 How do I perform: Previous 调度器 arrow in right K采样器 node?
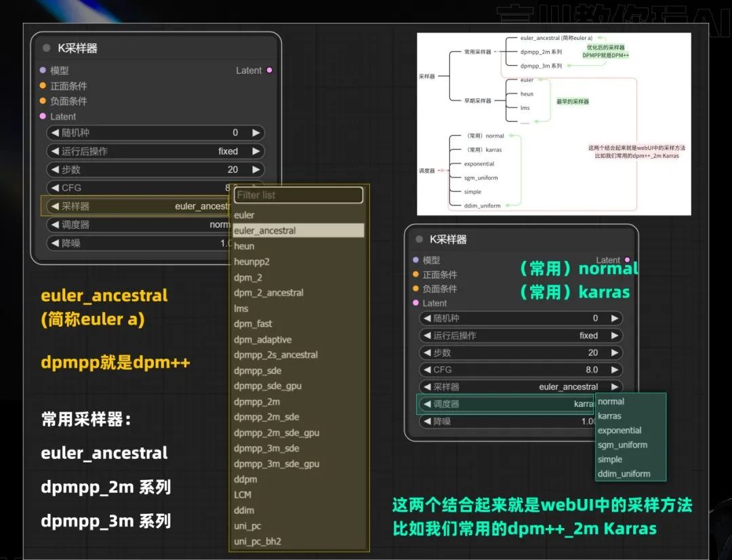point(427,404)
